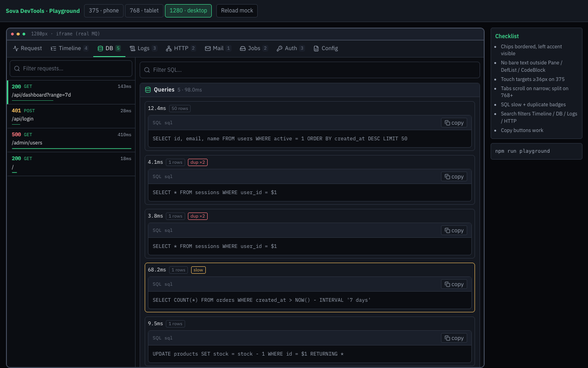
Task: Click the Reload mock button
Action: tap(237, 11)
